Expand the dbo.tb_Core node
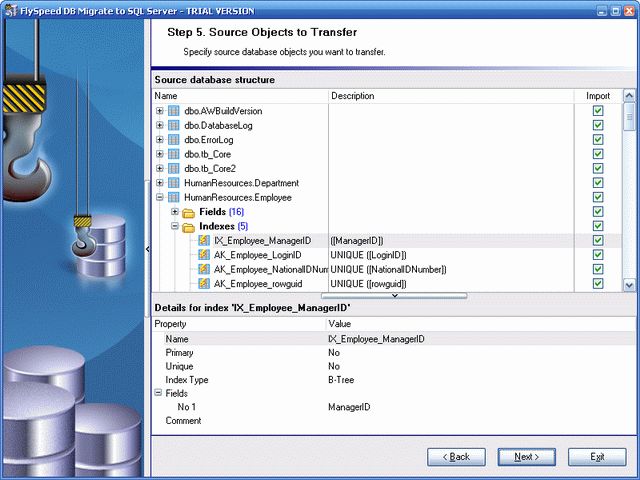640x480 pixels. point(160,154)
